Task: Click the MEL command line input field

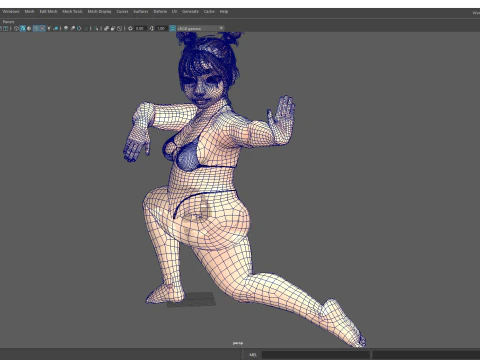Action: pyautogui.click(x=316, y=355)
